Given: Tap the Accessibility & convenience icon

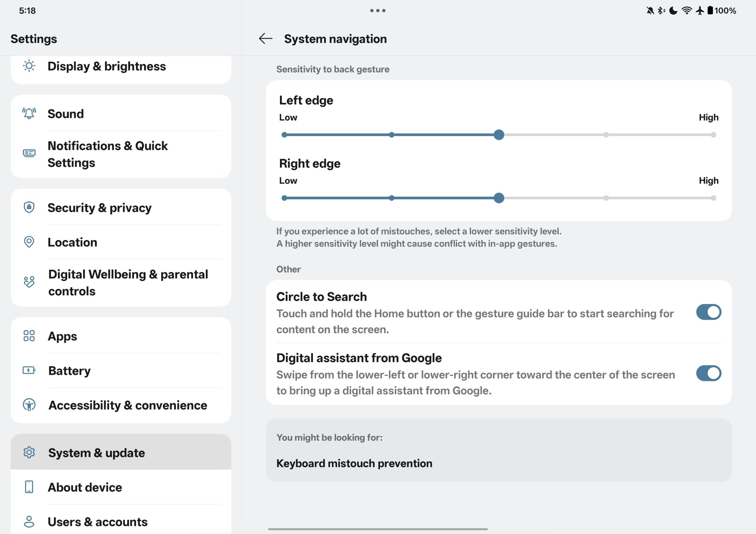Looking at the screenshot, I should [x=29, y=405].
